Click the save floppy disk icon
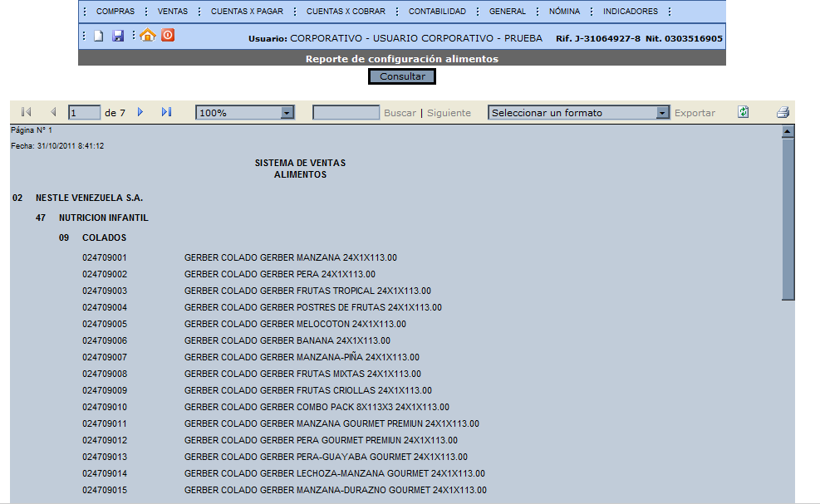The height and width of the screenshot is (504, 820). coord(118,36)
